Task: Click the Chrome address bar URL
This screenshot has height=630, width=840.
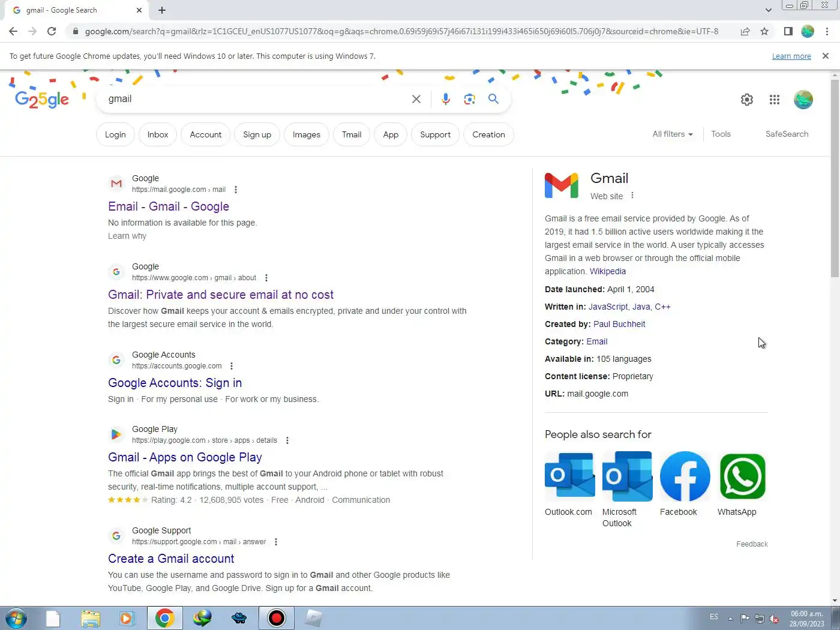Action: [401, 31]
